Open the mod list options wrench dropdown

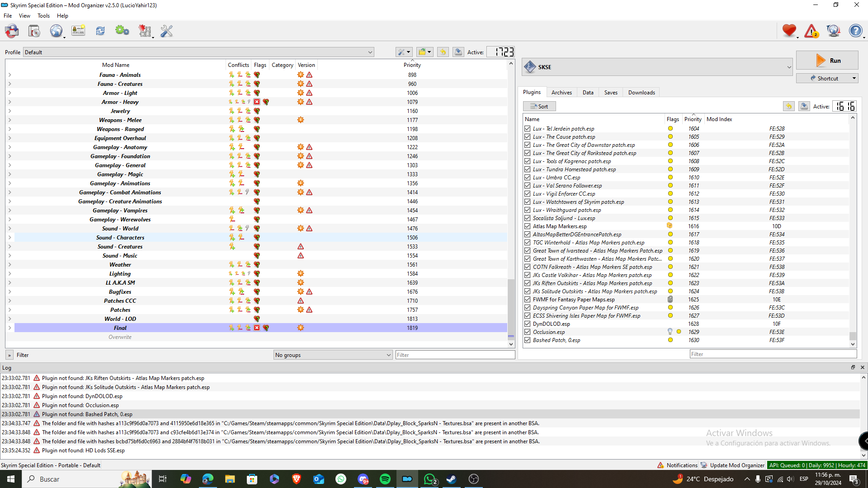click(403, 52)
